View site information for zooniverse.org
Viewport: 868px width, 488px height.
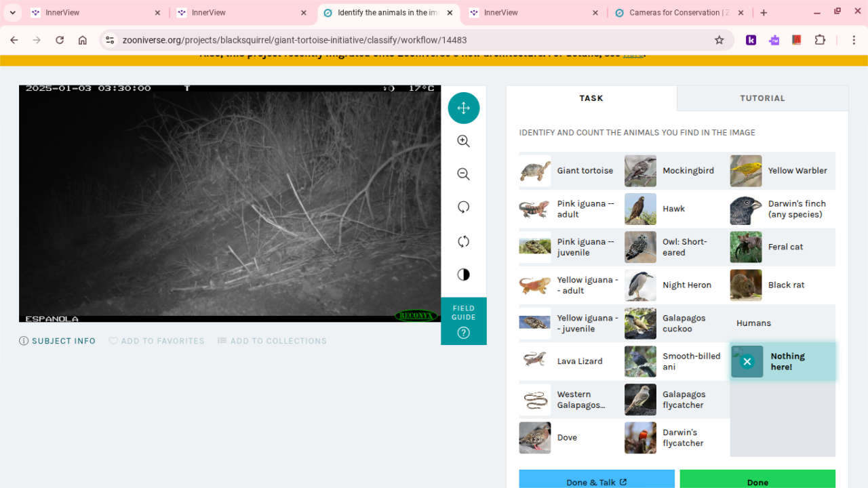pyautogui.click(x=110, y=40)
